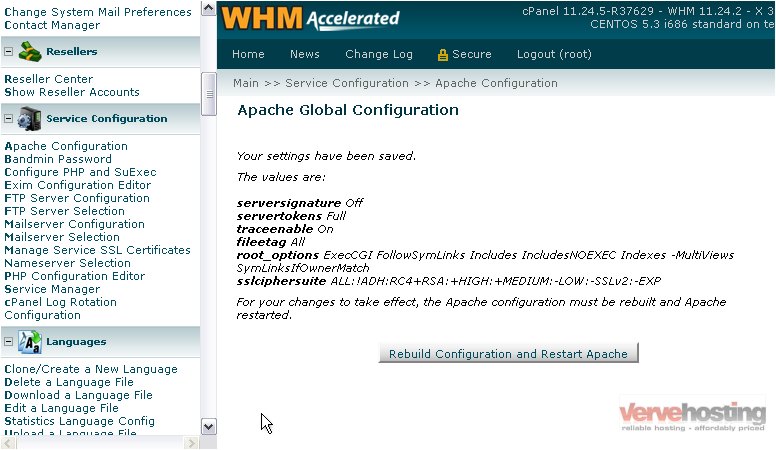776x450 pixels.
Task: Open Reseller Center
Action: (48, 79)
